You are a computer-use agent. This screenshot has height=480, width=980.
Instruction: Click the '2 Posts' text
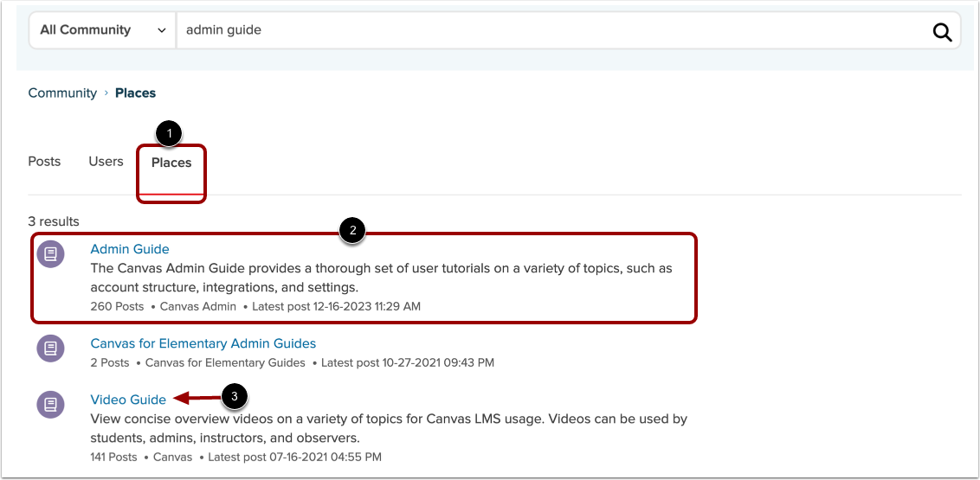tap(110, 362)
